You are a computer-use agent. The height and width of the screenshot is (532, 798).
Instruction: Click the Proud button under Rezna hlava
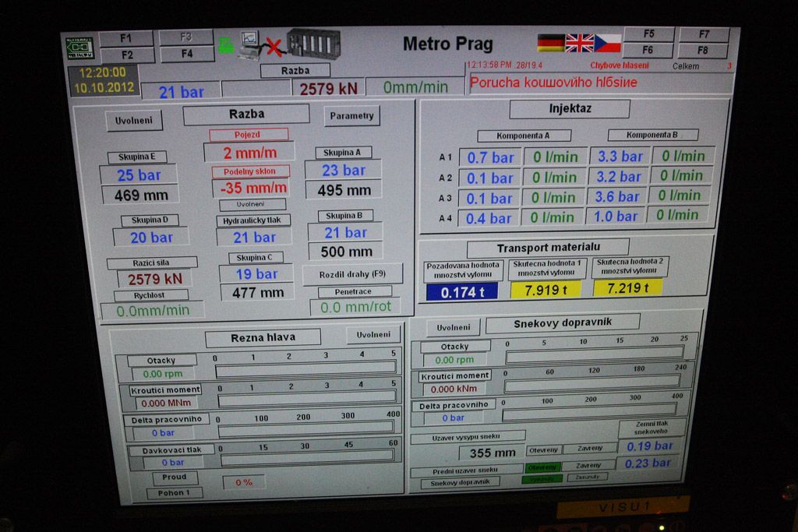click(x=174, y=477)
